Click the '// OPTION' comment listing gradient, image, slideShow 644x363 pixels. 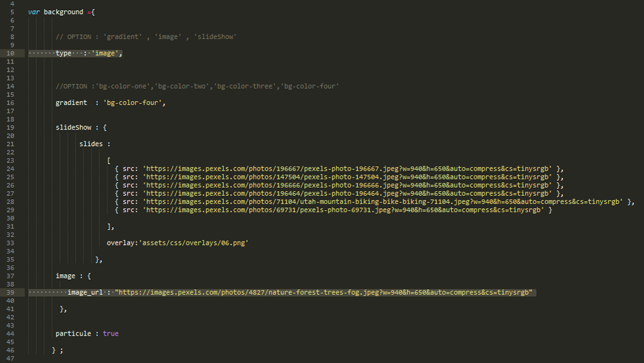(x=146, y=37)
